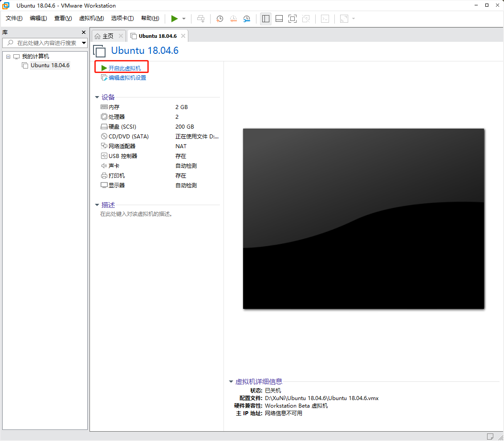Open the library search dropdown arrow
The image size is (504, 441).
84,43
